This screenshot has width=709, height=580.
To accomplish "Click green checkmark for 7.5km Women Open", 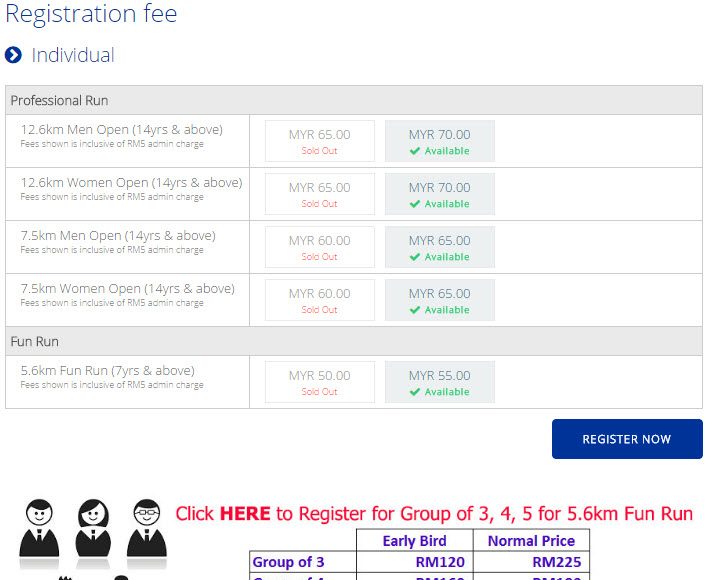I will (x=415, y=310).
